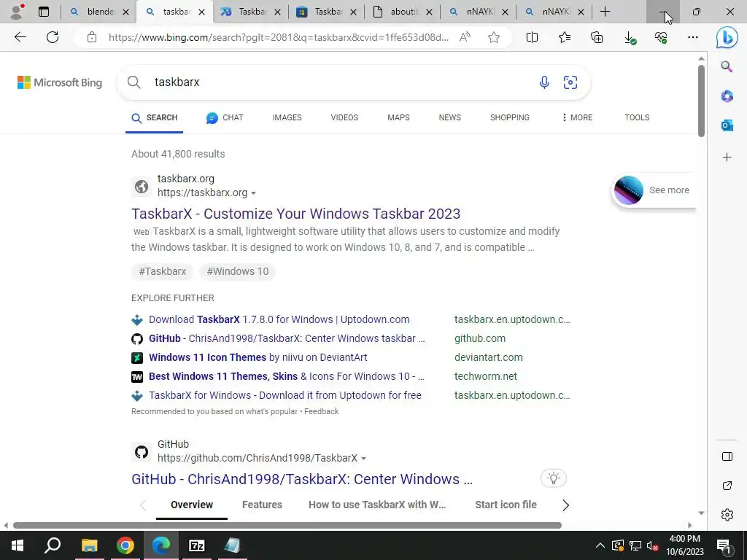Add a new sidebar app
The width and height of the screenshot is (747, 560).
click(x=727, y=157)
